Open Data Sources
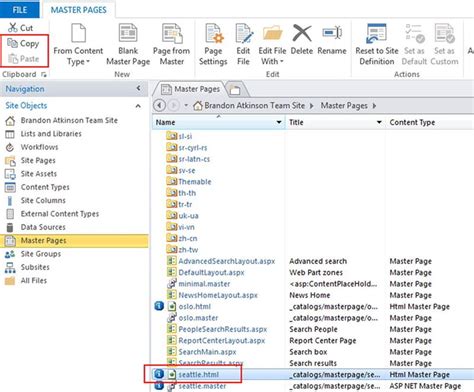474x392 pixels. (x=43, y=227)
